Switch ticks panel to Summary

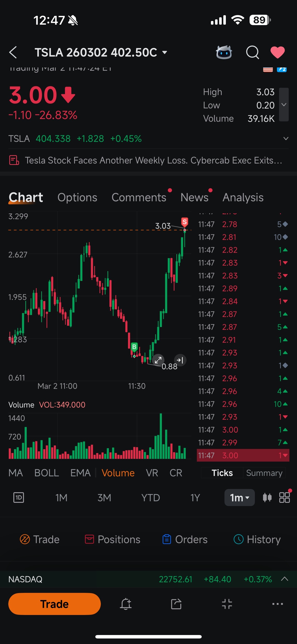[264, 473]
